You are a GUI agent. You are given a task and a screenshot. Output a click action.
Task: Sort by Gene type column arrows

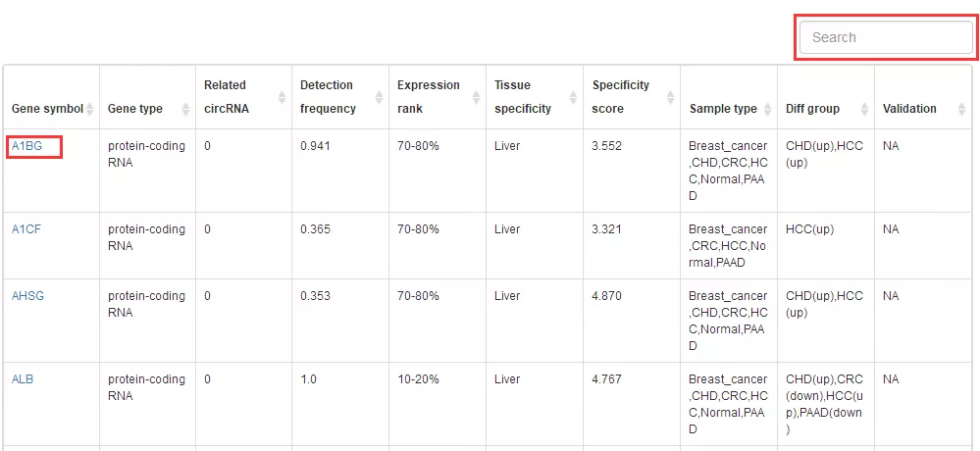tap(185, 109)
